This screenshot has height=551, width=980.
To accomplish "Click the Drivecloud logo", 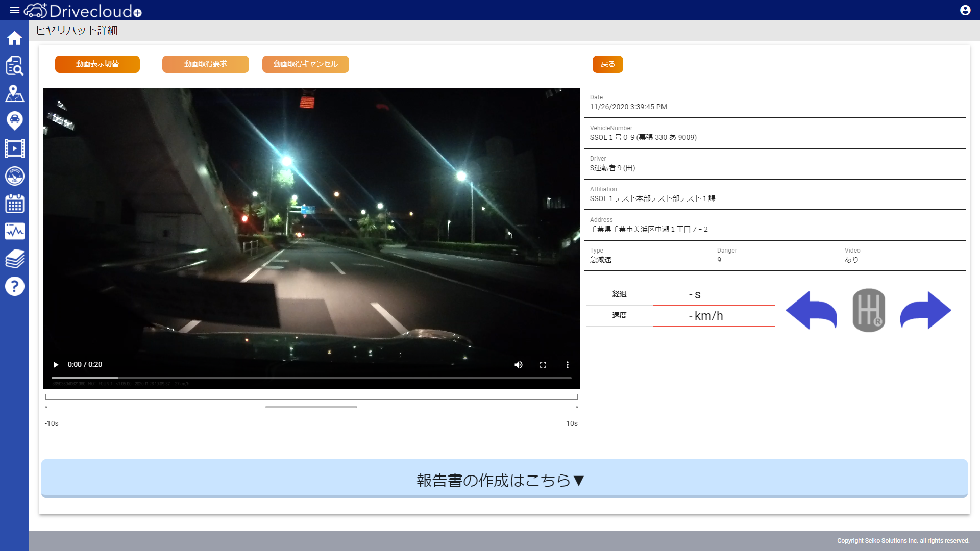I will tap(83, 10).
